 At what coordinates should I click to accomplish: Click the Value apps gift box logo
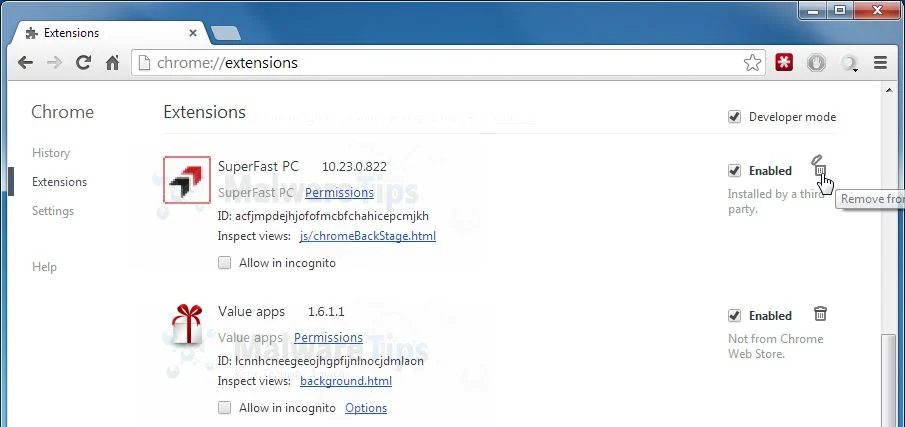click(x=187, y=324)
